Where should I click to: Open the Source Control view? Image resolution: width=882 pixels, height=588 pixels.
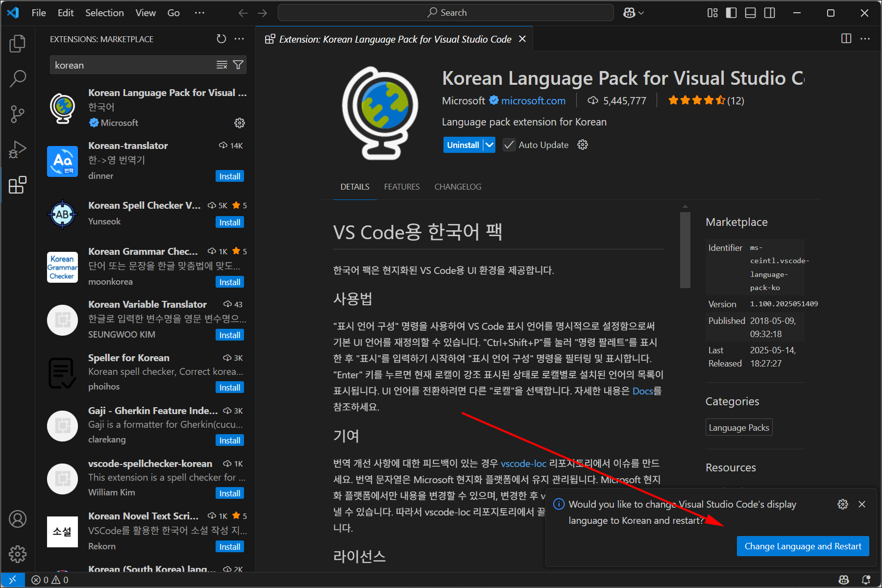(18, 114)
